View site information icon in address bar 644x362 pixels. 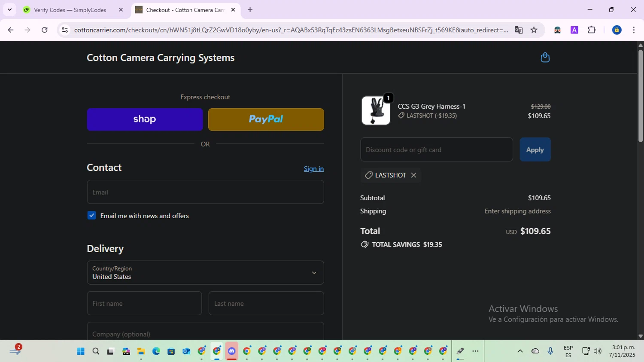[x=65, y=30]
